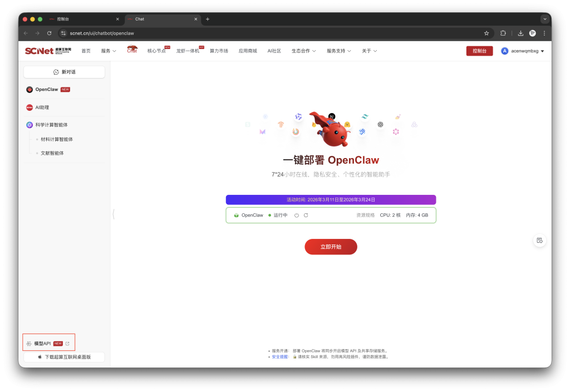Expand the 服务 dropdown menu

pos(108,51)
